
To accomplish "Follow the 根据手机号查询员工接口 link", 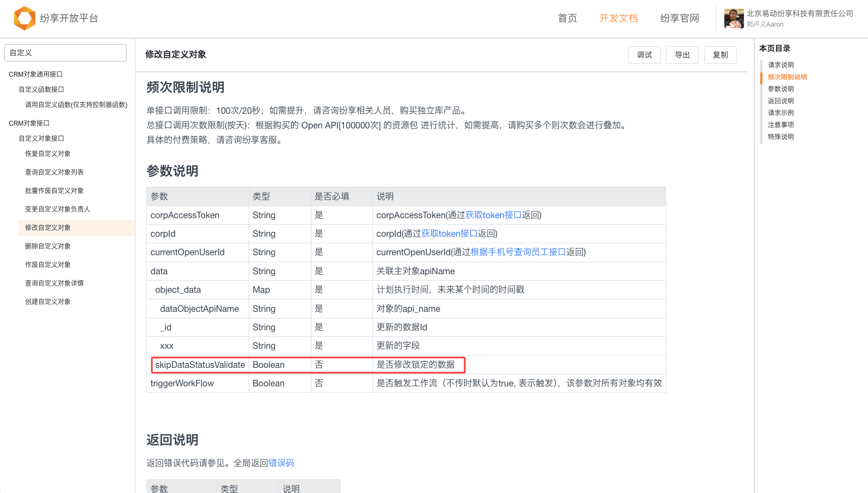I will click(518, 252).
